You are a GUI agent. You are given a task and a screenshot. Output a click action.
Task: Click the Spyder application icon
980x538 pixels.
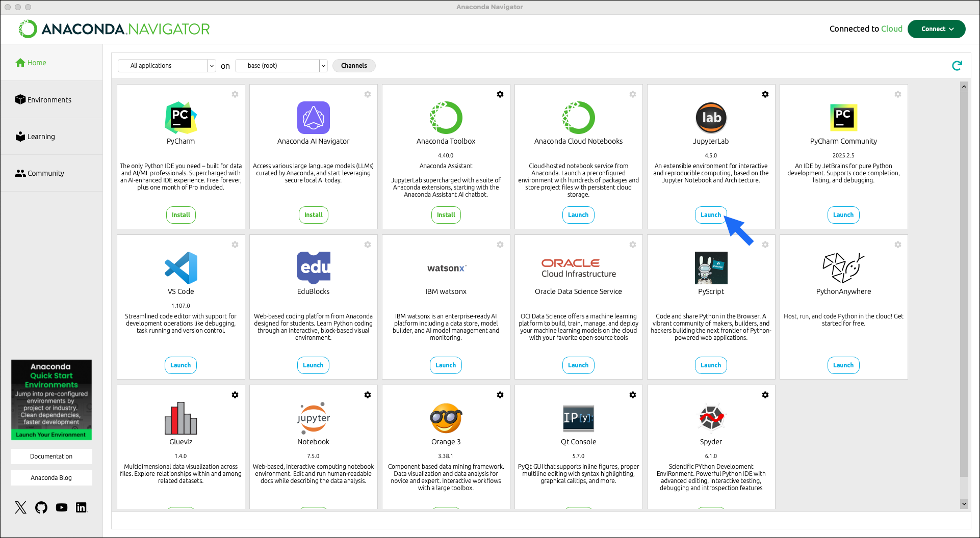pos(711,419)
